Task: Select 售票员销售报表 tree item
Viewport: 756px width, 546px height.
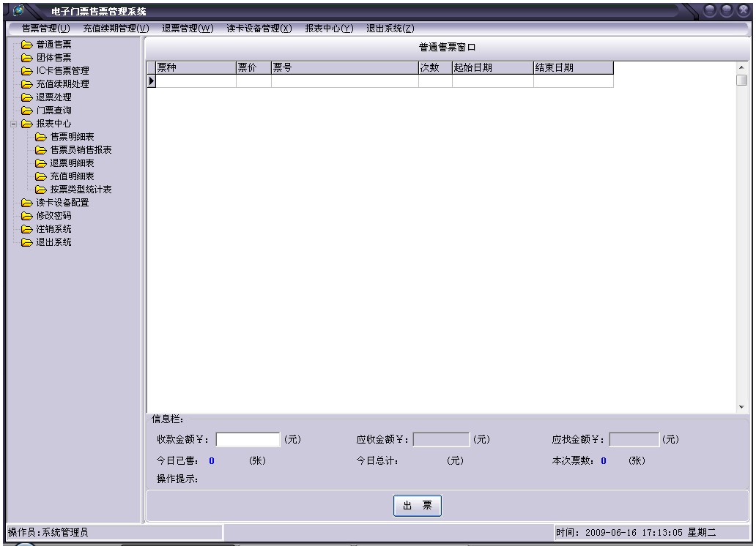Action: (81, 150)
